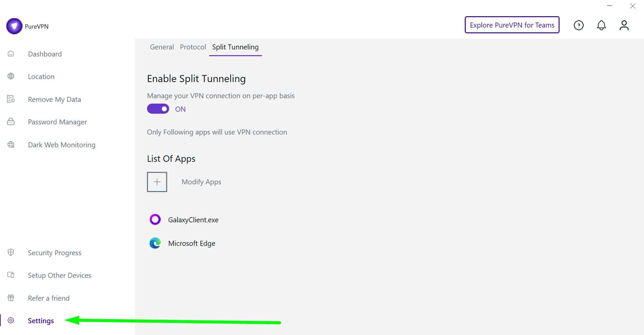
Task: Open Refer a friend page
Action: point(49,298)
